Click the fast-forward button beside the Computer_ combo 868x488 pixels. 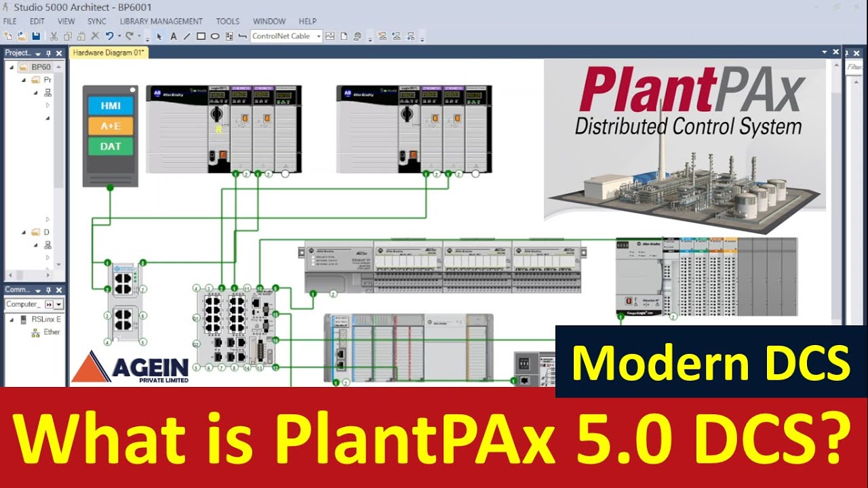coord(49,304)
